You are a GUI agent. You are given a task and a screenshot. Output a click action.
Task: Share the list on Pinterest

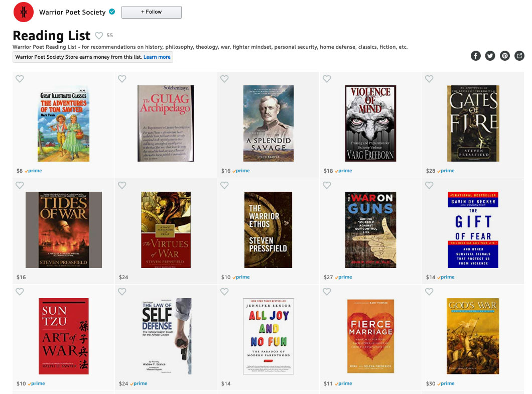click(x=505, y=56)
